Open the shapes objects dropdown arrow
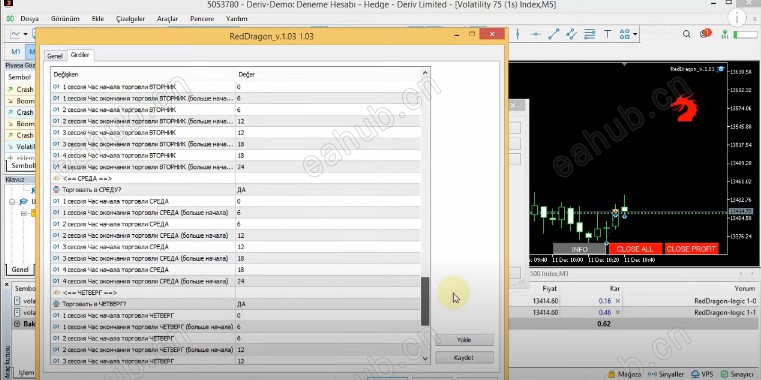 pos(635,34)
